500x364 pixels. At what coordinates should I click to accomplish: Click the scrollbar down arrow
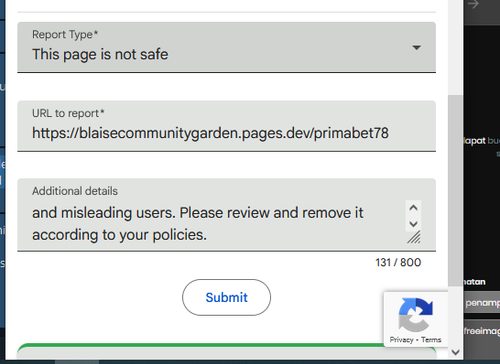[455, 352]
